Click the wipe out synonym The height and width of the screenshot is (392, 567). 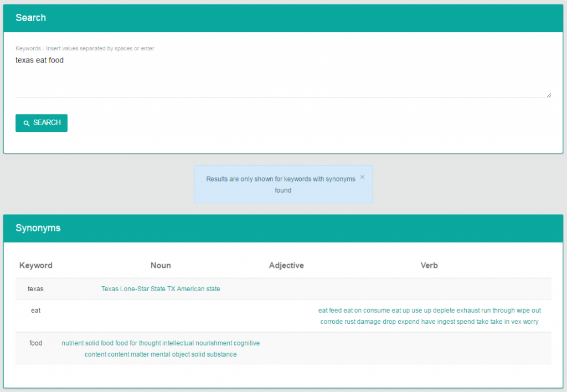tap(529, 310)
